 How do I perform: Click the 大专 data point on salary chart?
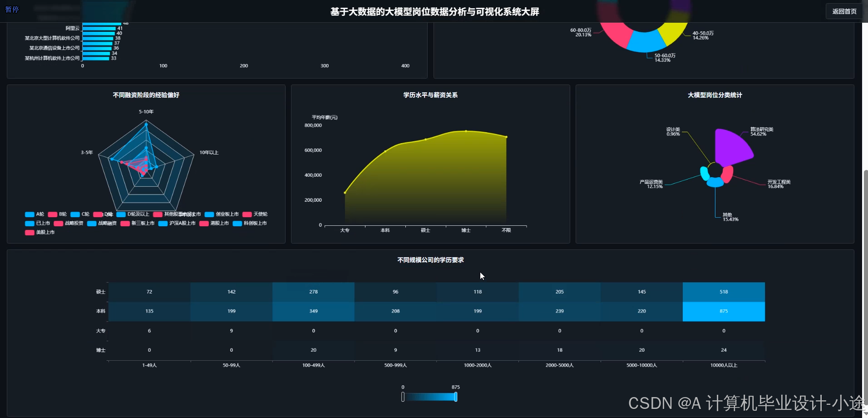[345, 193]
